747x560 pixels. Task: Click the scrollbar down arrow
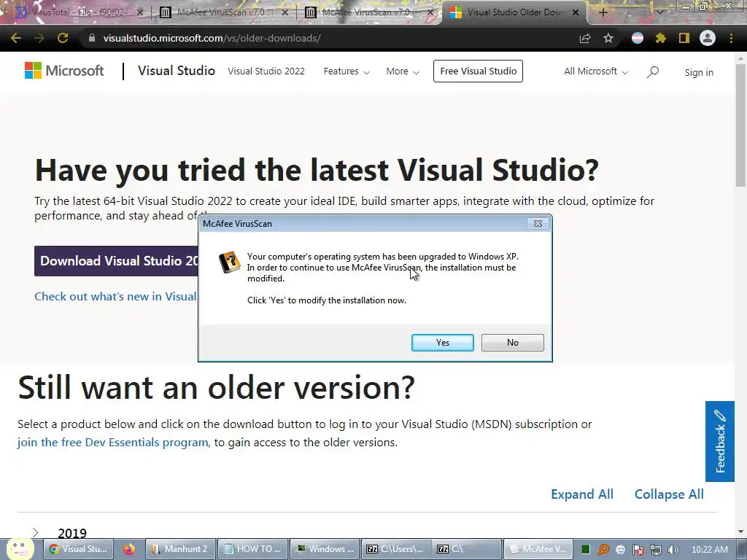pyautogui.click(x=741, y=532)
